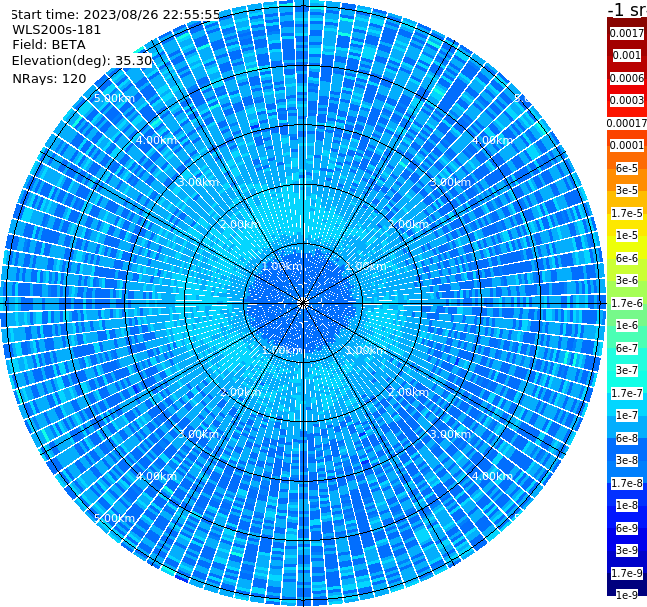This screenshot has width=647, height=607.
Task: Select the 3e-6 colorbar label
Action: [x=627, y=280]
